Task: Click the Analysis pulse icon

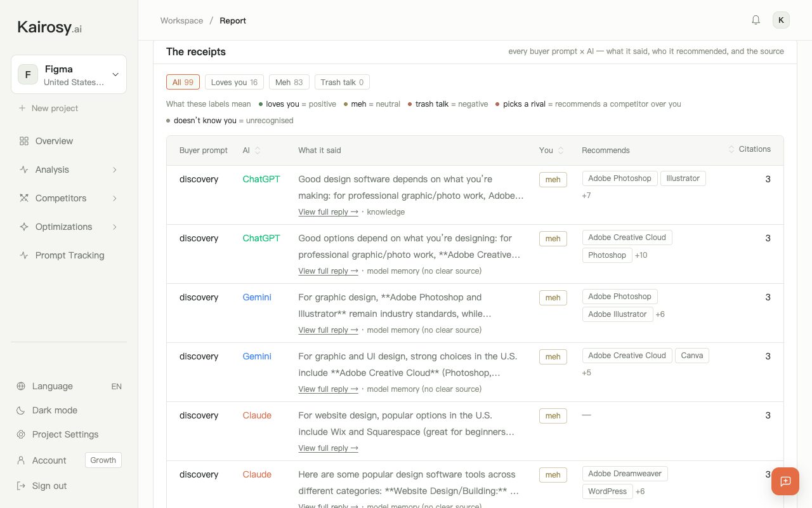Action: coord(24,170)
